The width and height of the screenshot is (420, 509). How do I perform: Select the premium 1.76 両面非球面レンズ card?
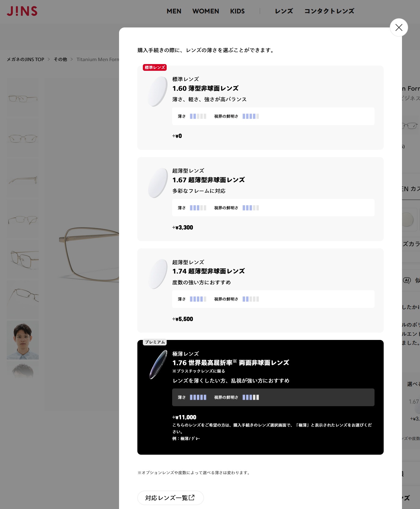[260, 397]
